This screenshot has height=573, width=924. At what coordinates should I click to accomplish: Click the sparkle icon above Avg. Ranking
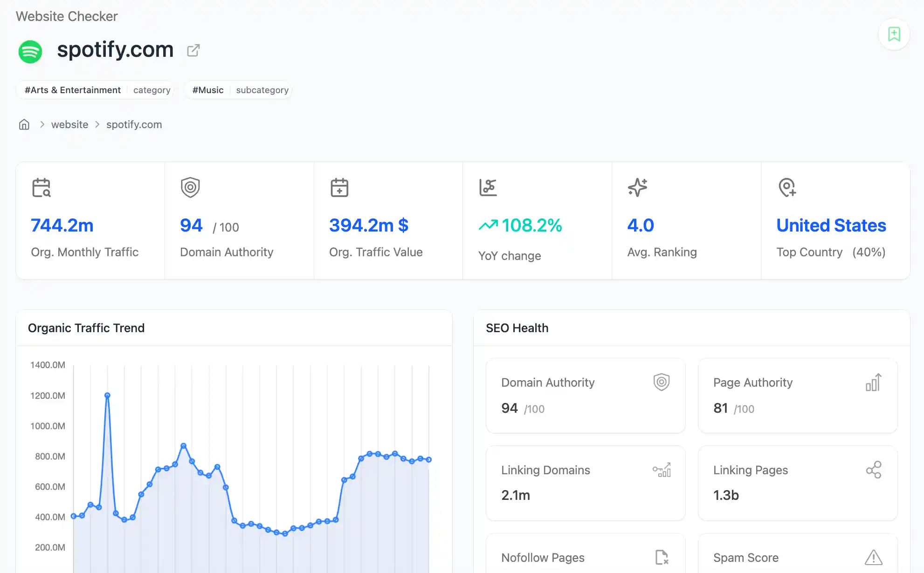[637, 187]
